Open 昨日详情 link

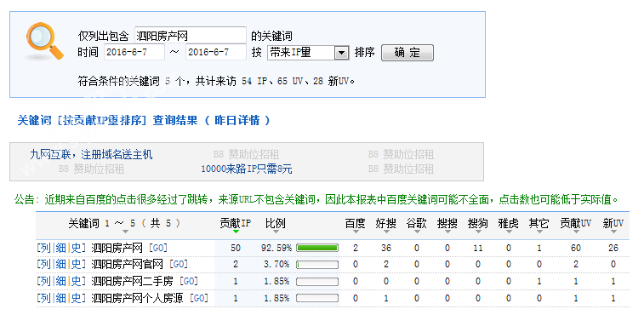click(x=237, y=121)
